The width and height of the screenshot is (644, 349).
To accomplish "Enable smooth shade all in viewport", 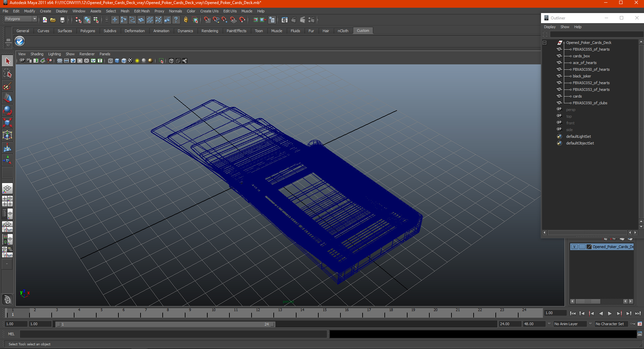I will coord(117,61).
